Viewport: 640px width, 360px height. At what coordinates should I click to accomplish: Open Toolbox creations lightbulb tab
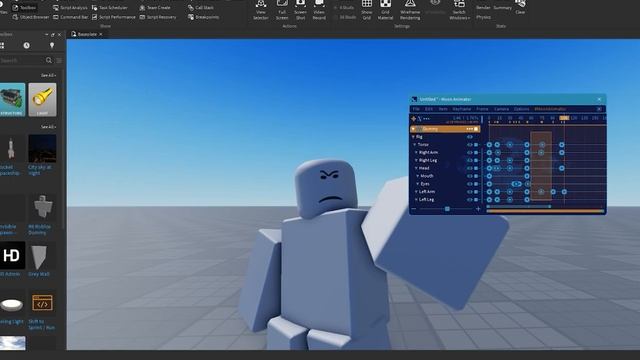click(x=52, y=45)
